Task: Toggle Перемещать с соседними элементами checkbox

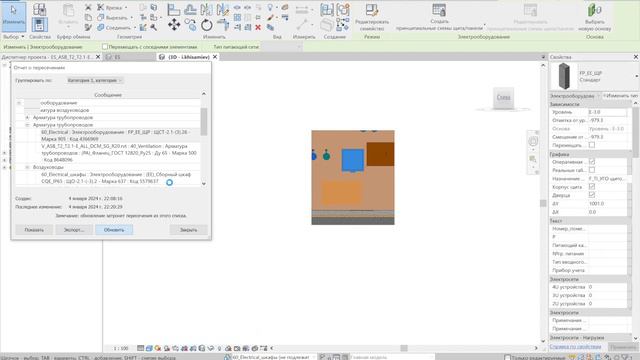Action: click(105, 47)
